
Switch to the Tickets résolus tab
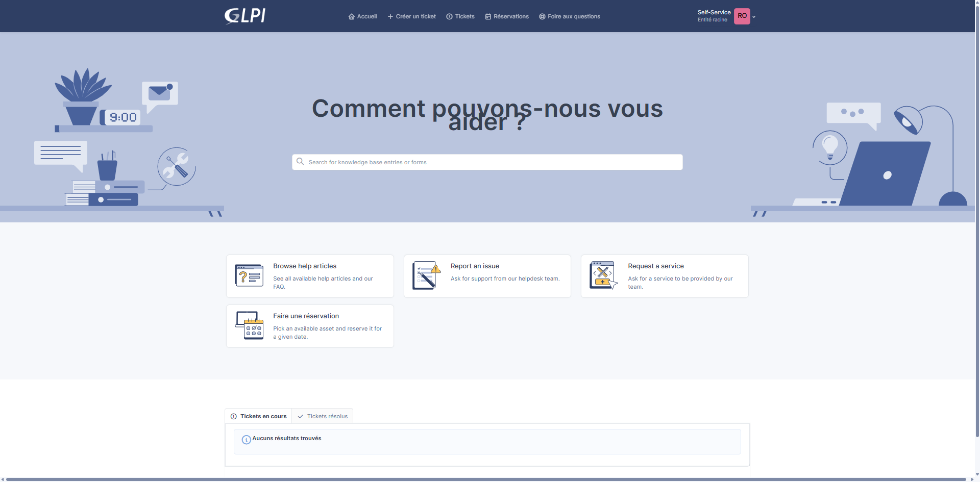click(323, 416)
